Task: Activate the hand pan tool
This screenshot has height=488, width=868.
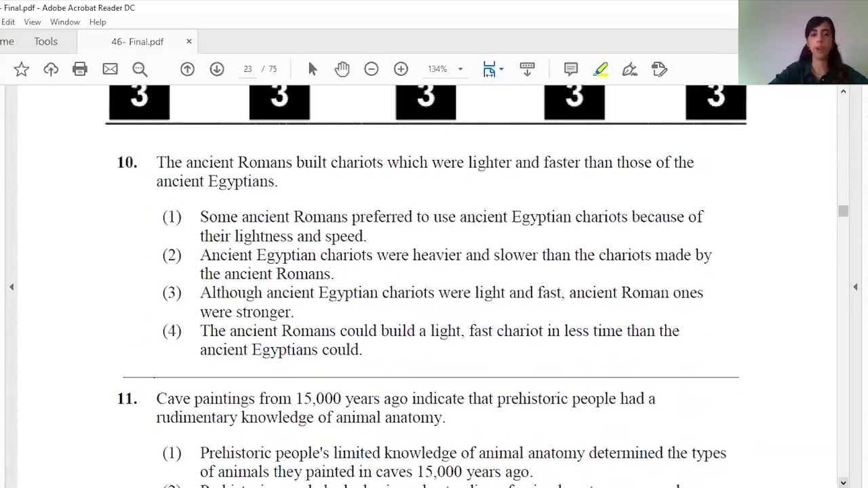Action: point(342,69)
